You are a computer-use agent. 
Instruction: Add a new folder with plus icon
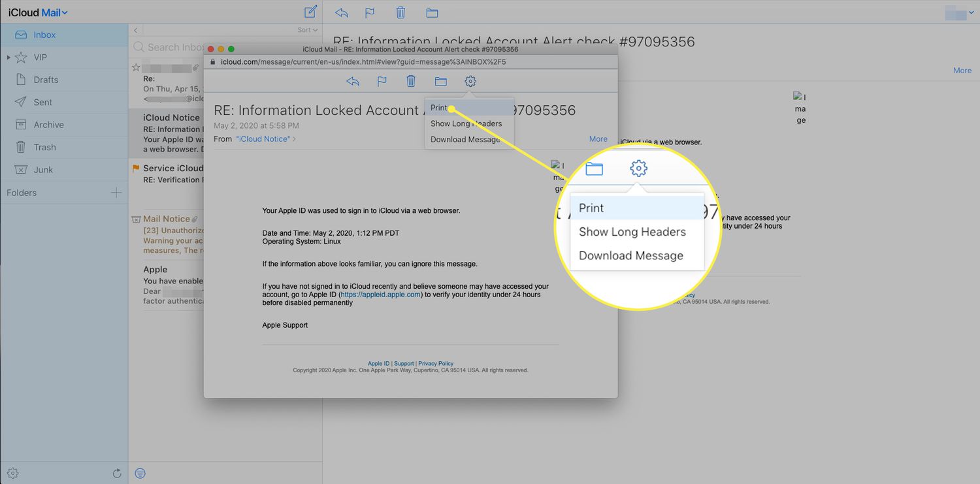point(116,192)
